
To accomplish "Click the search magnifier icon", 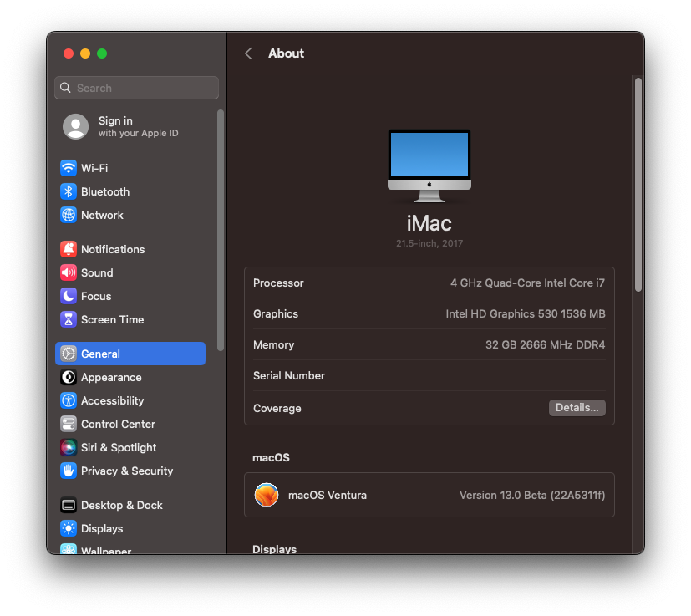I will pyautogui.click(x=65, y=88).
